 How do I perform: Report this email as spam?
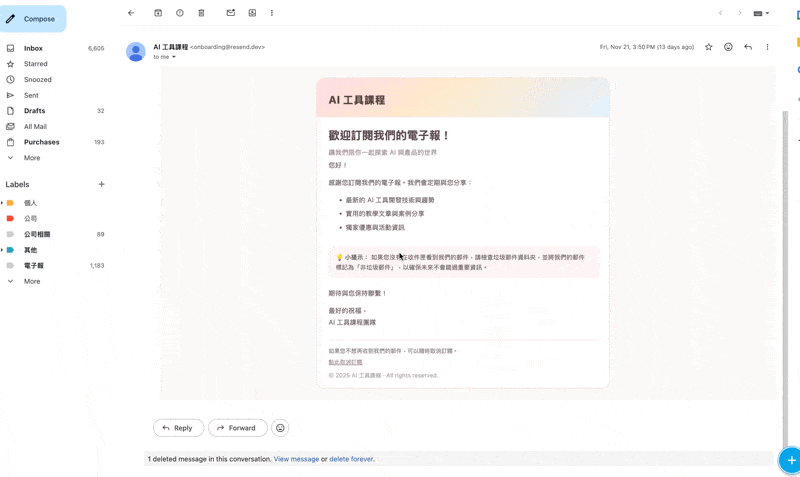[x=180, y=13]
